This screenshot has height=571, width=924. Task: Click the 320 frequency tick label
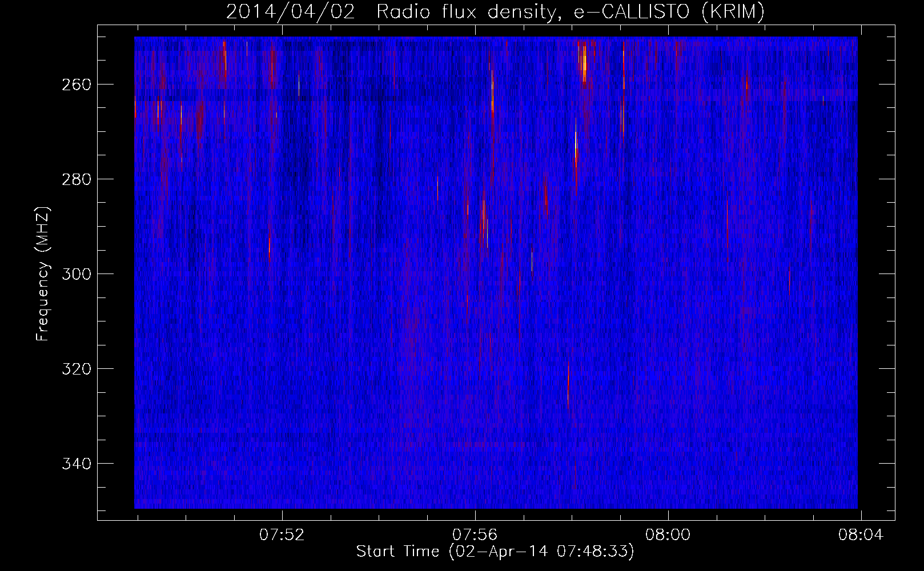[75, 369]
